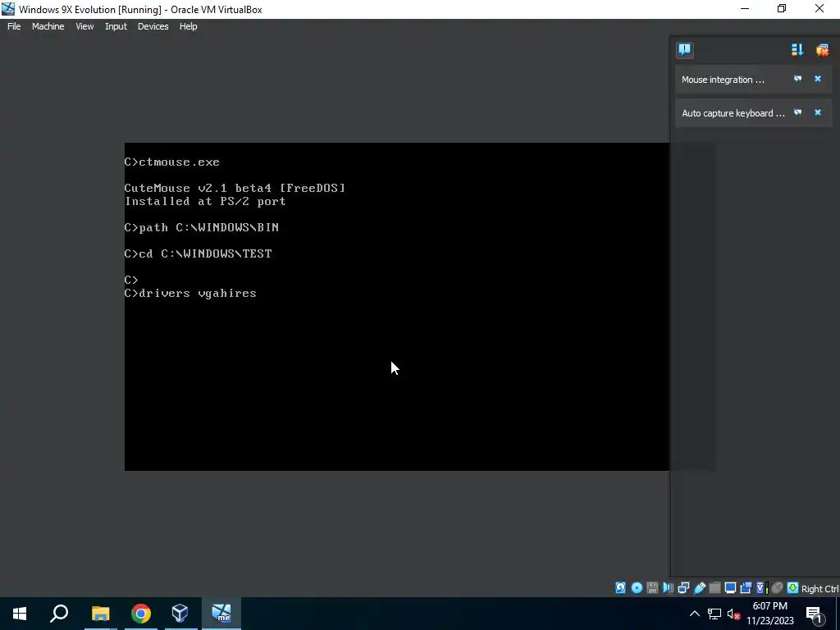Click inside the guest DOS console screen
The height and width of the screenshot is (630, 840).
tap(396, 307)
